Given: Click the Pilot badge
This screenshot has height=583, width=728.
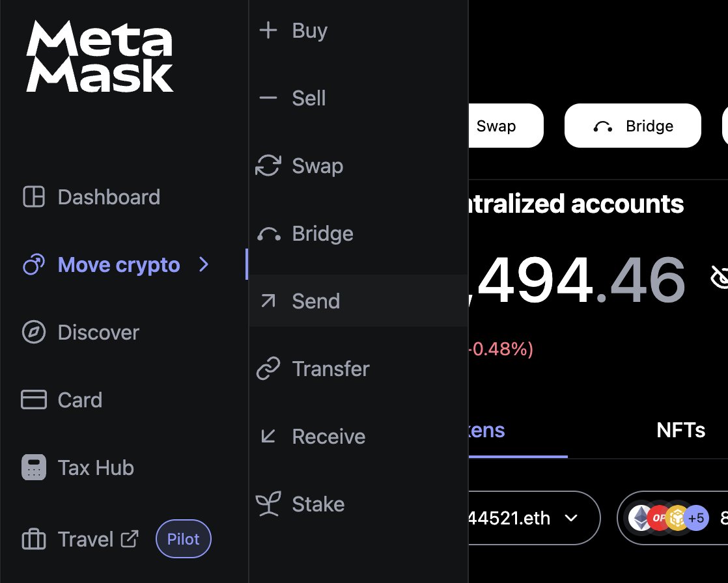Looking at the screenshot, I should click(184, 539).
